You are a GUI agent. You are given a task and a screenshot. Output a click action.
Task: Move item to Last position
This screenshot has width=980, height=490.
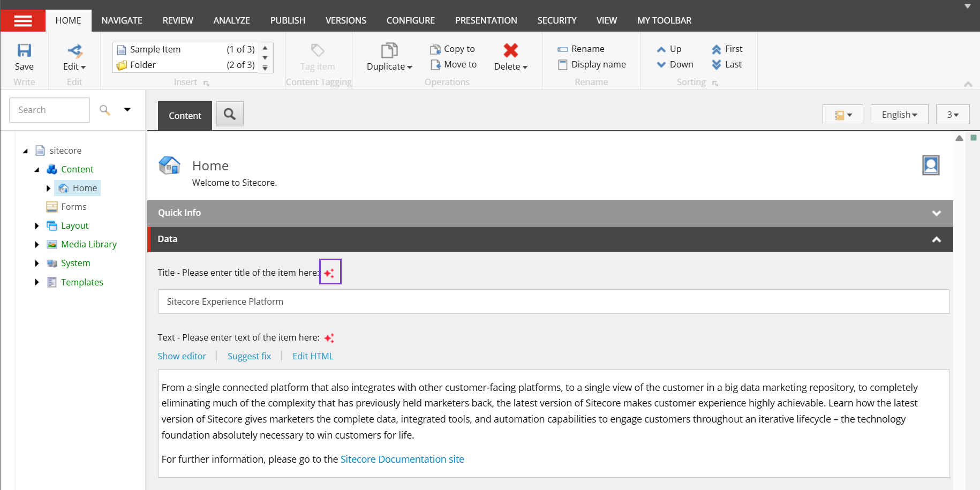(x=727, y=64)
